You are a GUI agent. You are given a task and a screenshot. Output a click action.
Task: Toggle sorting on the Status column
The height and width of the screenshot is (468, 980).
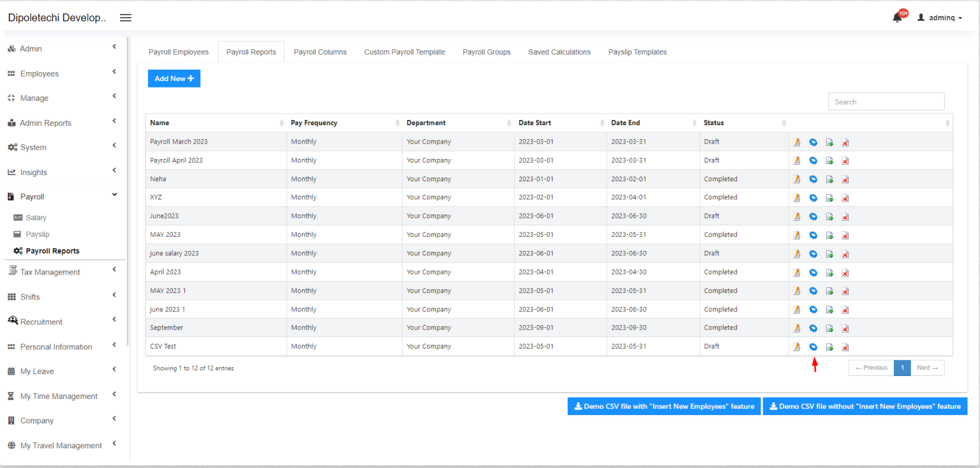(x=784, y=123)
